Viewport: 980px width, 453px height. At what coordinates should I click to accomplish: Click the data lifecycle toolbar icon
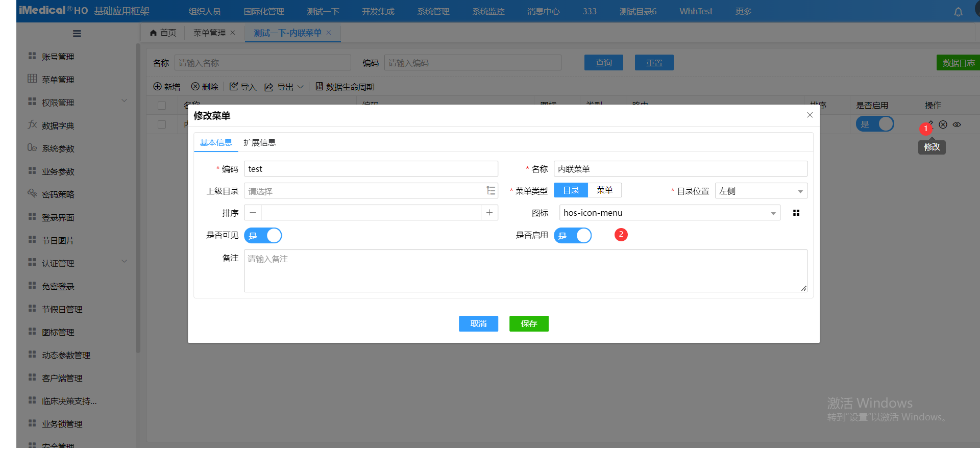pyautogui.click(x=319, y=87)
